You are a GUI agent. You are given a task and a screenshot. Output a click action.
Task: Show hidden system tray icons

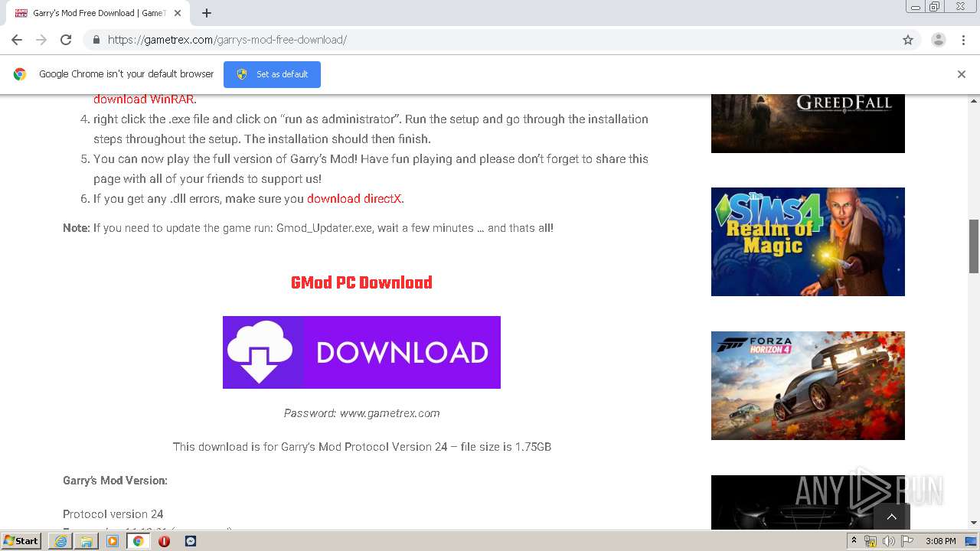pos(853,541)
